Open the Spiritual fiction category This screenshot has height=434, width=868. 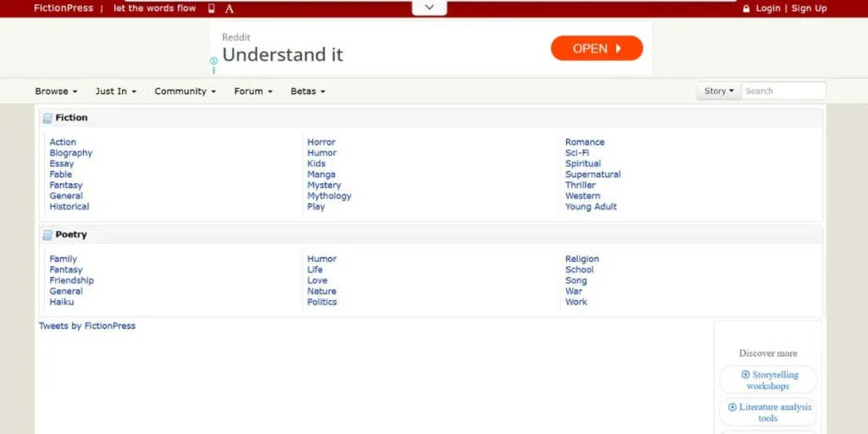(583, 164)
